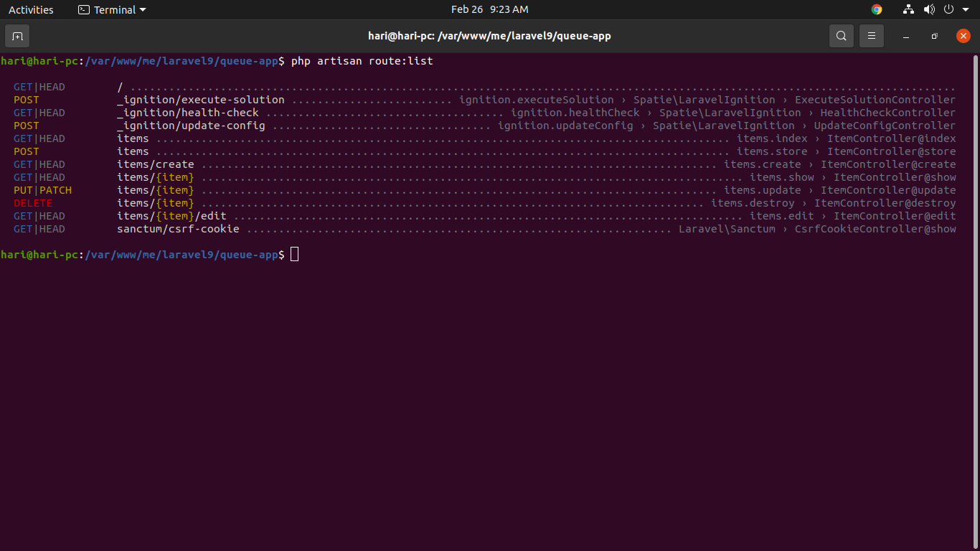This screenshot has height=551, width=980.
Task: Click the volume speaker icon
Action: click(x=929, y=9)
